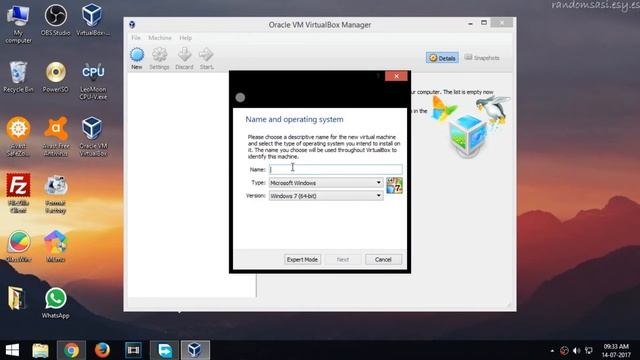Select the zipped folder desktop icon
Viewport: 640px width, 360px height.
coord(16,298)
